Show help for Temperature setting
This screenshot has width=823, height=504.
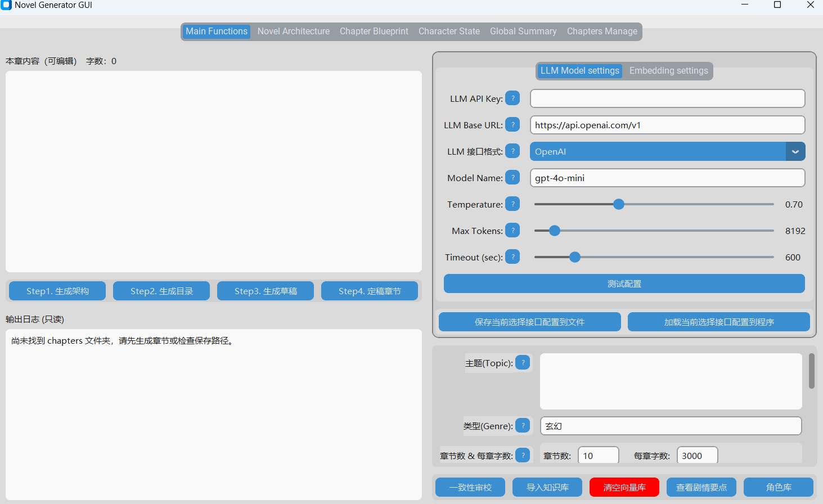pos(512,204)
